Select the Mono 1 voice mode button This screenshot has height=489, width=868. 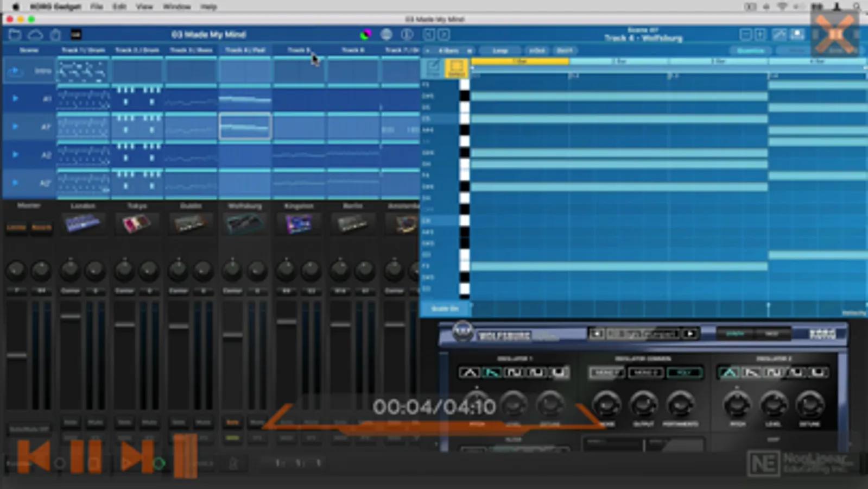coord(607,373)
